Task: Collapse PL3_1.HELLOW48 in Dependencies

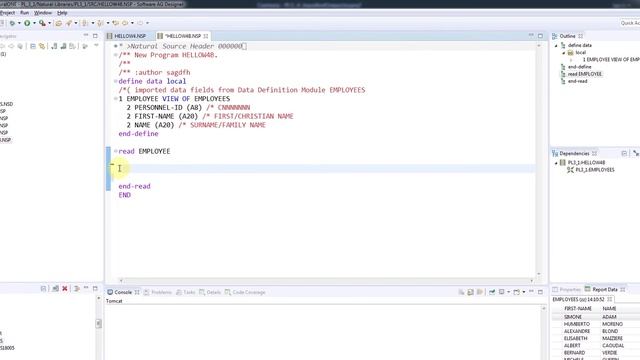Action: click(x=556, y=163)
